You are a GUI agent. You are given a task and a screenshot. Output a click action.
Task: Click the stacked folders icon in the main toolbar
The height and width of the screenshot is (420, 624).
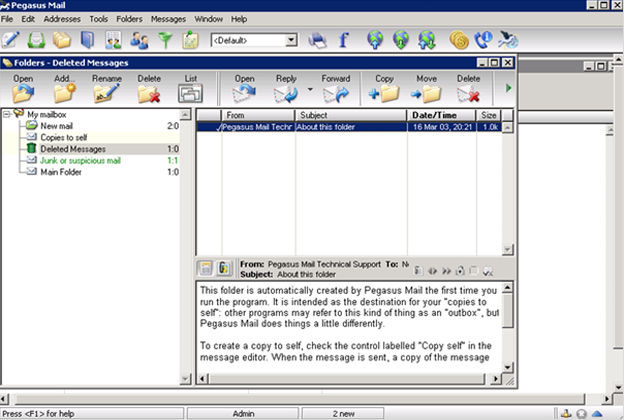[x=61, y=40]
